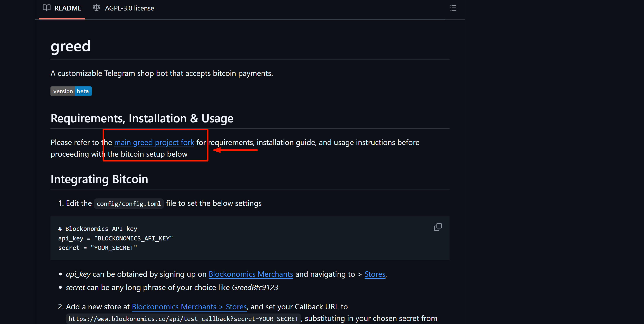
Task: Copy the config code block
Action: 438,227
